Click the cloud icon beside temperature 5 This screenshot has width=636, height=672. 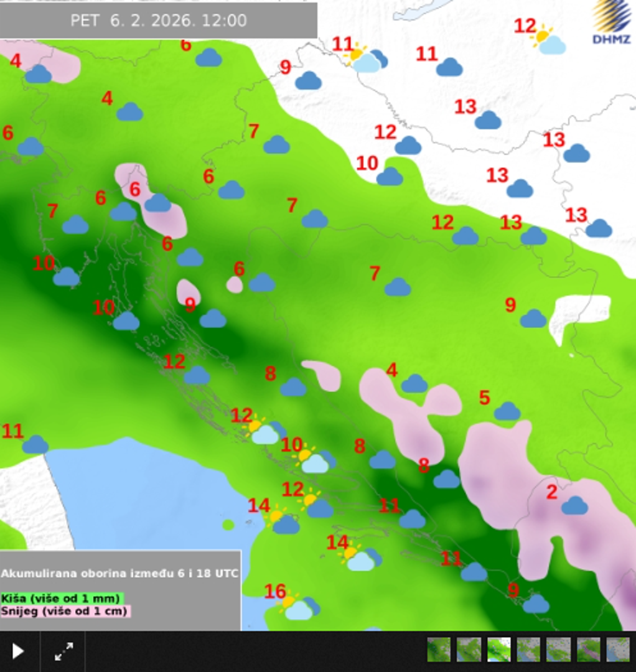[x=507, y=411]
